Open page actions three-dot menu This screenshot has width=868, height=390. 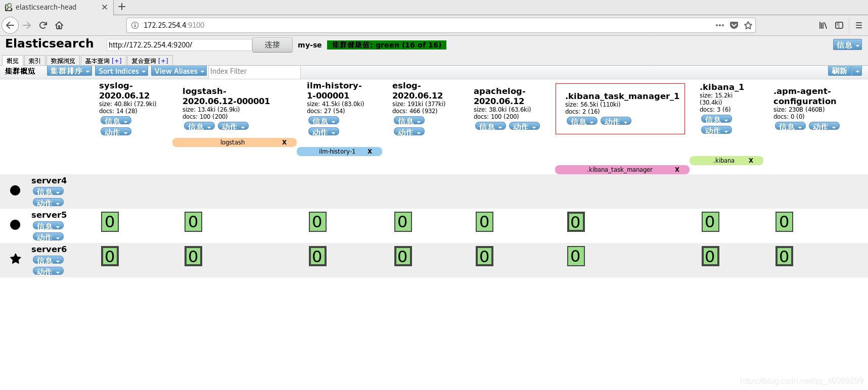pyautogui.click(x=720, y=25)
